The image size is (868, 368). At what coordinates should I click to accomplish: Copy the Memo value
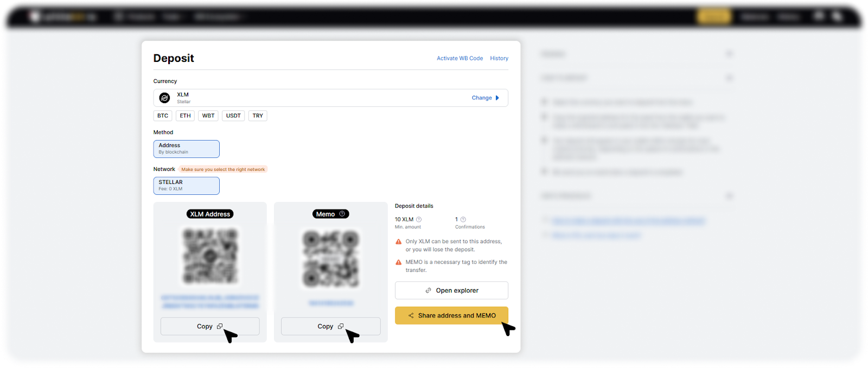click(330, 326)
